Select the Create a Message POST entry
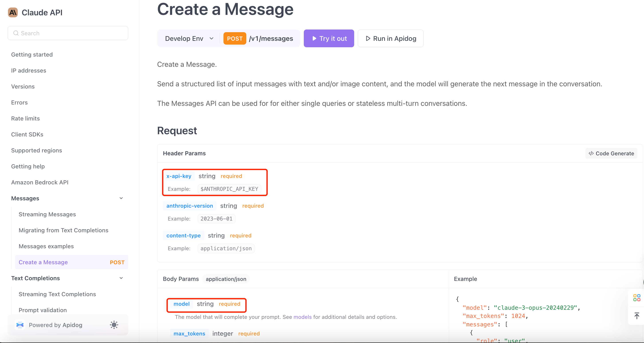 click(43, 262)
